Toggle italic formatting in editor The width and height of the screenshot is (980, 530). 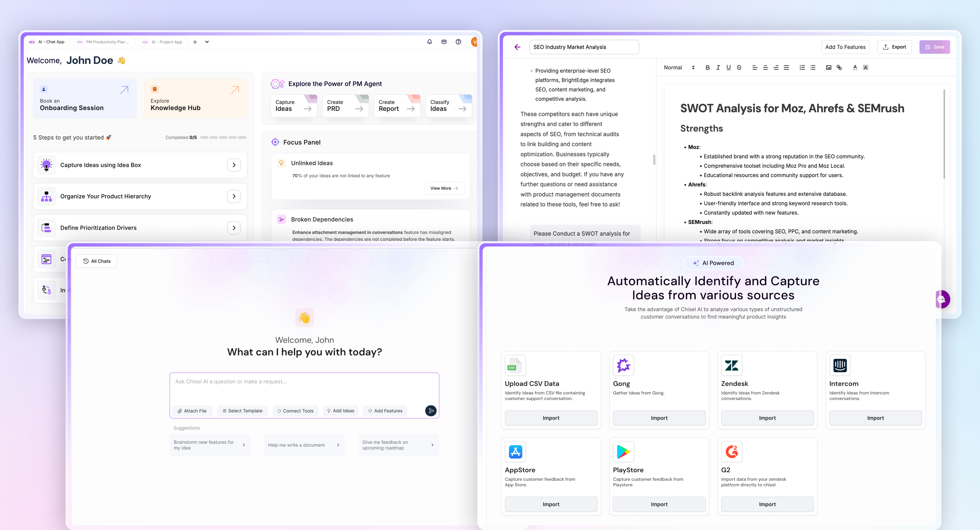click(718, 68)
